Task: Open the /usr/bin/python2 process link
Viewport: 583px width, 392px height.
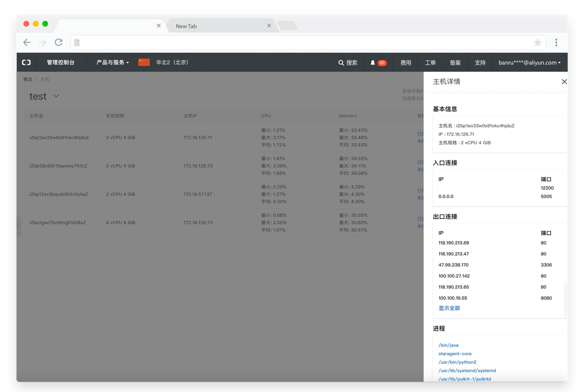Action: pos(457,362)
